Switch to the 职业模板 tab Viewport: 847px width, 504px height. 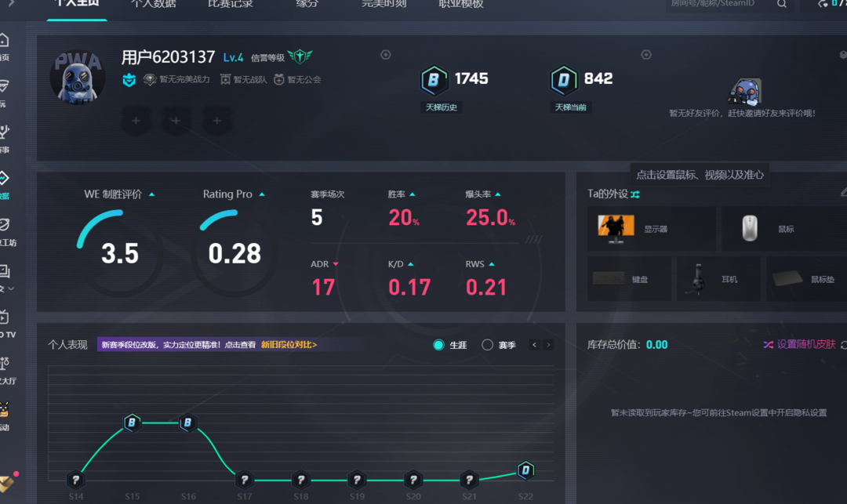[460, 4]
